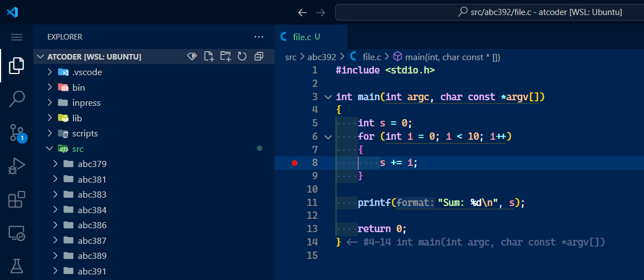Collapse the src folder

[x=50, y=149]
